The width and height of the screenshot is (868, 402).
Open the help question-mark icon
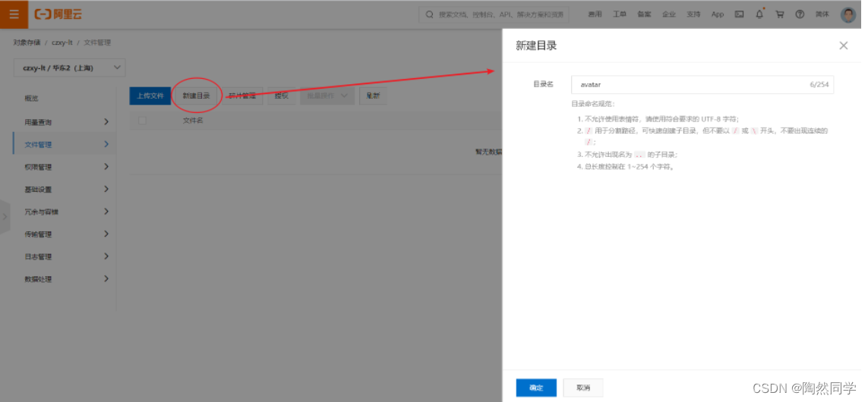800,14
